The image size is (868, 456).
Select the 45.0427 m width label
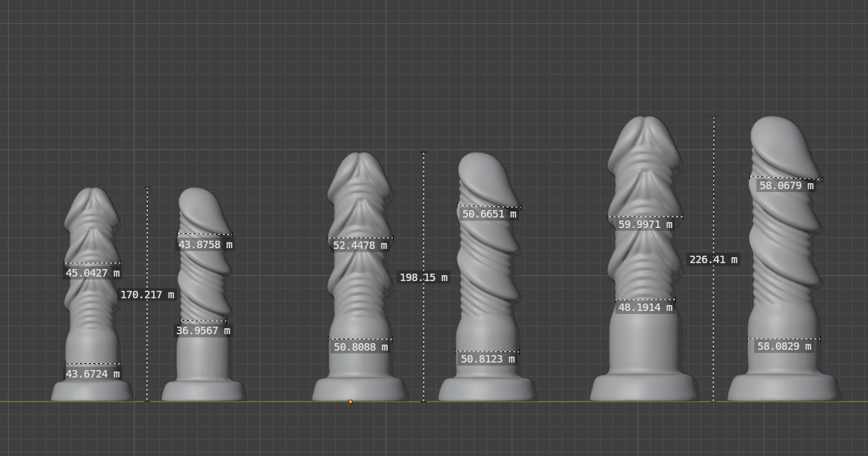(93, 273)
